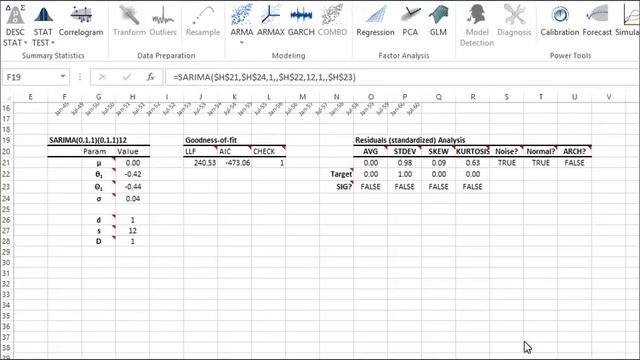This screenshot has width=640, height=360.
Task: Click the Insert Function fx icon
Action: (151, 77)
